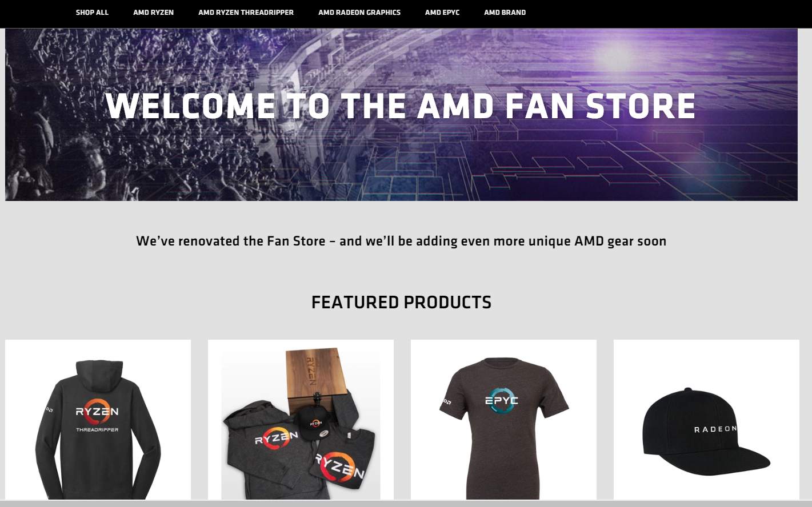Image resolution: width=812 pixels, height=507 pixels.
Task: Click the RADEON lettering on the cap
Action: (715, 429)
